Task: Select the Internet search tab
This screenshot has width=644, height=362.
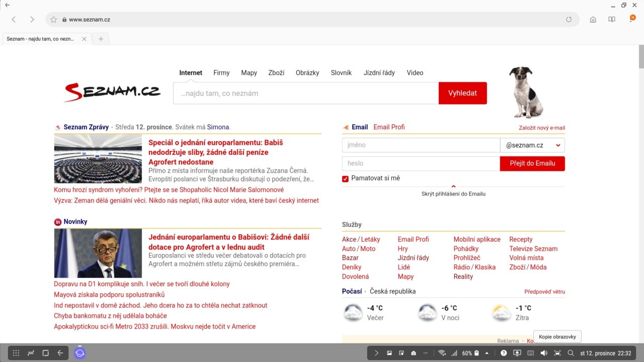Action: (x=191, y=73)
